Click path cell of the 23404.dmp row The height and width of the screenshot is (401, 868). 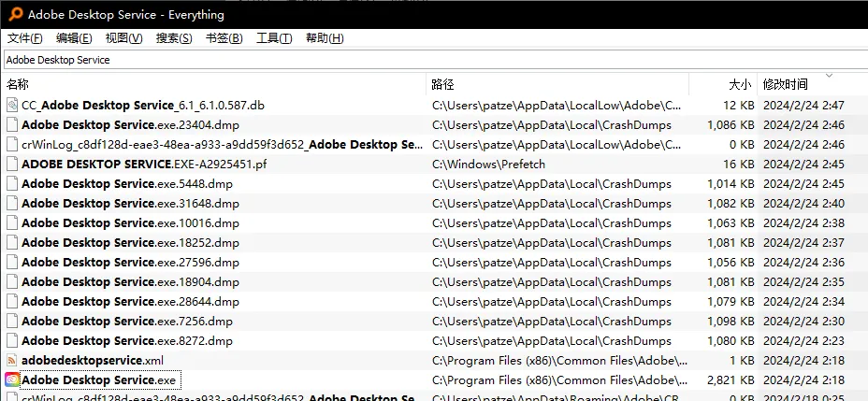pos(551,125)
